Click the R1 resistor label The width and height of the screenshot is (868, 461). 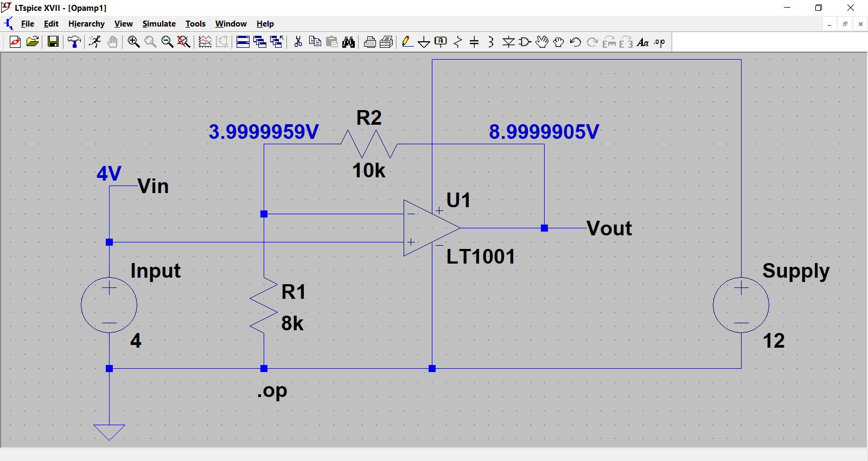click(x=293, y=292)
